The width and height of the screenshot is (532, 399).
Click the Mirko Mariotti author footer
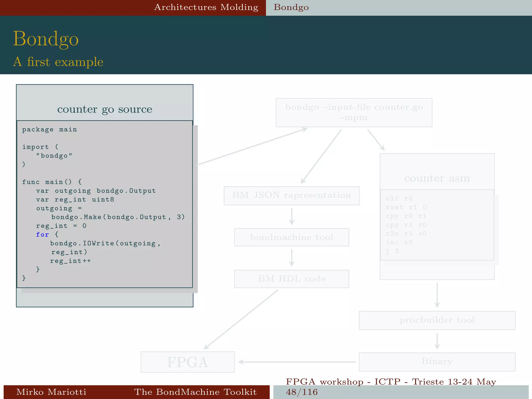(x=51, y=392)
